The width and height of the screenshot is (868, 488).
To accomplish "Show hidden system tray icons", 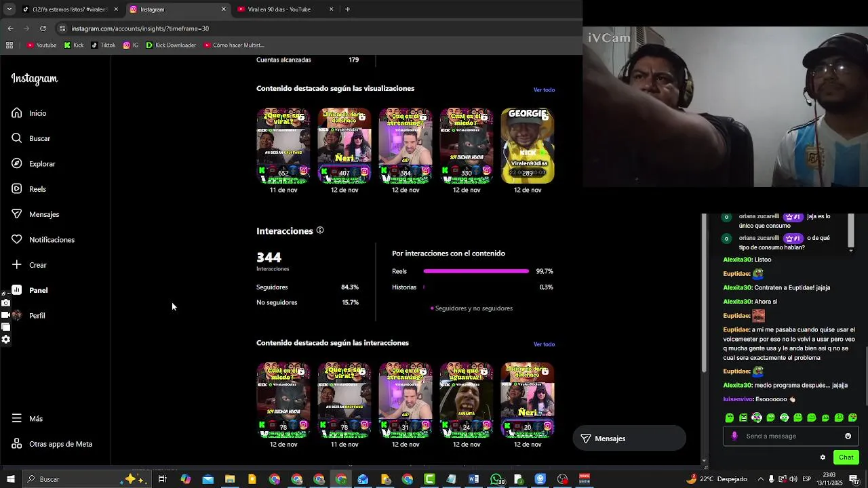I will [x=760, y=479].
